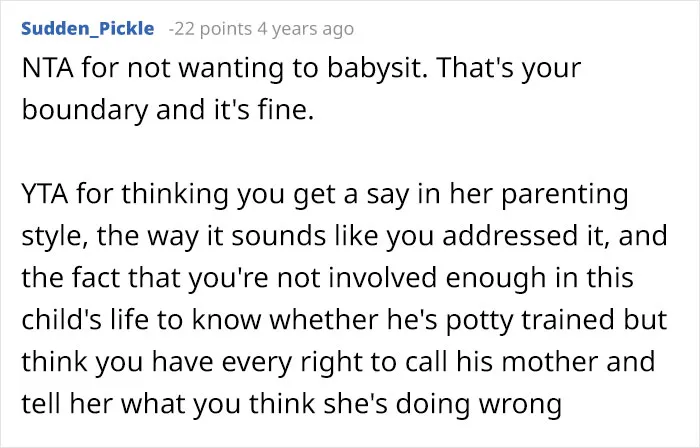Viewport: 700px width, 448px height.
Task: Click the word 'YTA' in second paragraph
Action: coord(45,194)
